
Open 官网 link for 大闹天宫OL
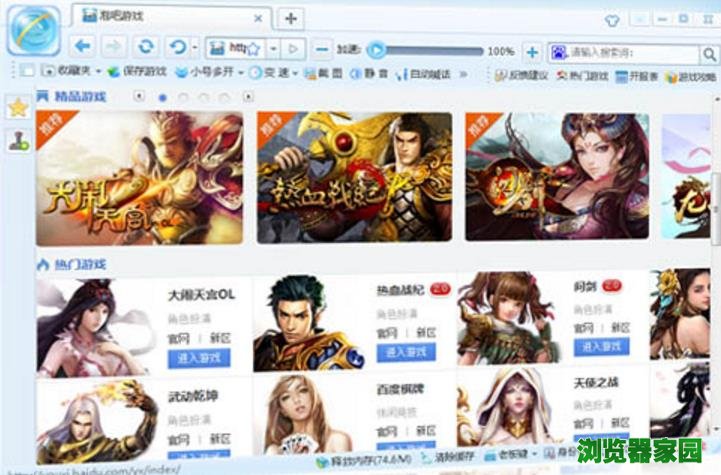(178, 338)
